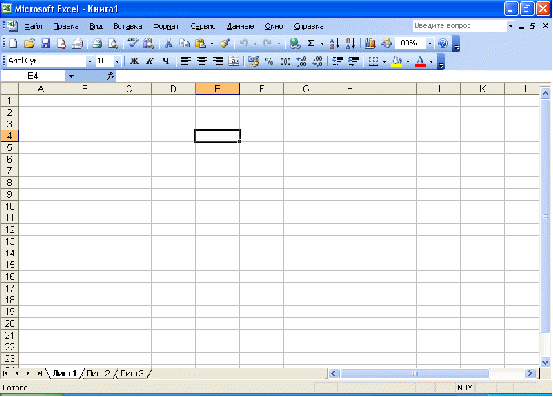This screenshot has width=553, height=397.
Task: Toggle bold Ж formatting button
Action: (x=134, y=61)
